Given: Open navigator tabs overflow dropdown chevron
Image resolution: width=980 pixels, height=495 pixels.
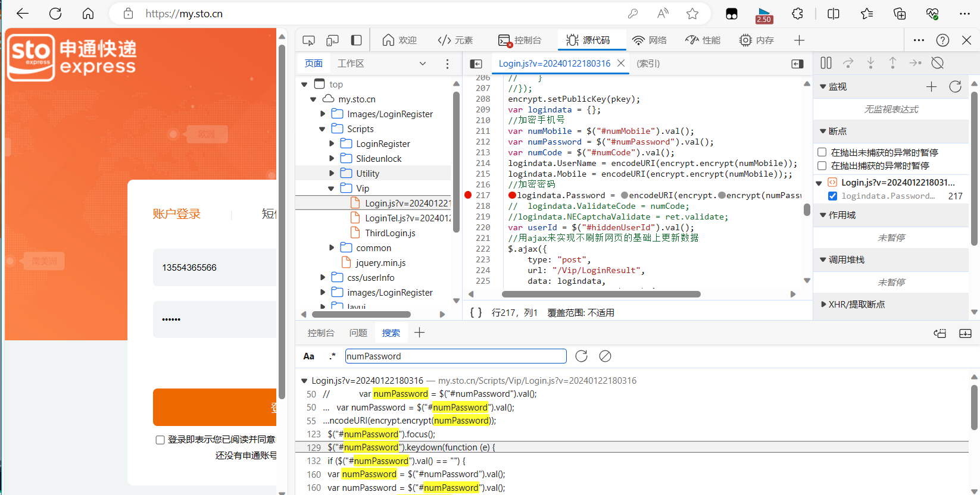Looking at the screenshot, I should (423, 64).
